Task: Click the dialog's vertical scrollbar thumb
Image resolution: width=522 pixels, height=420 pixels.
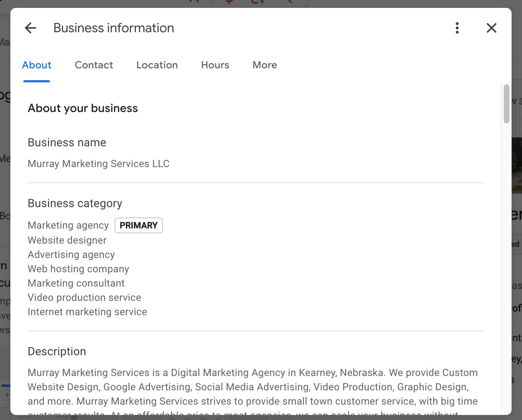Action: [506, 104]
